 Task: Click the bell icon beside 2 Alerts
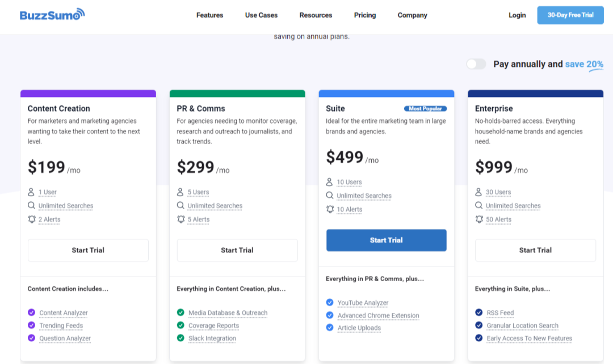click(x=32, y=219)
